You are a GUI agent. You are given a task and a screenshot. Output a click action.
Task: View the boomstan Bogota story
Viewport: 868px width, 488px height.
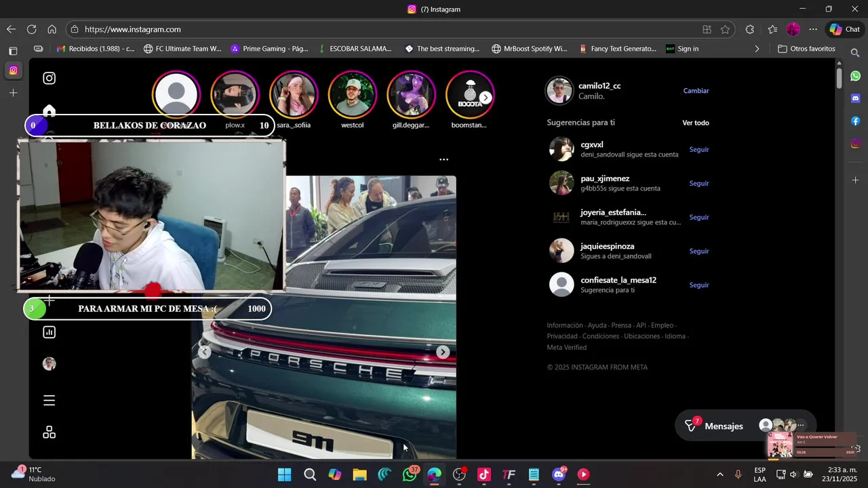(x=469, y=94)
